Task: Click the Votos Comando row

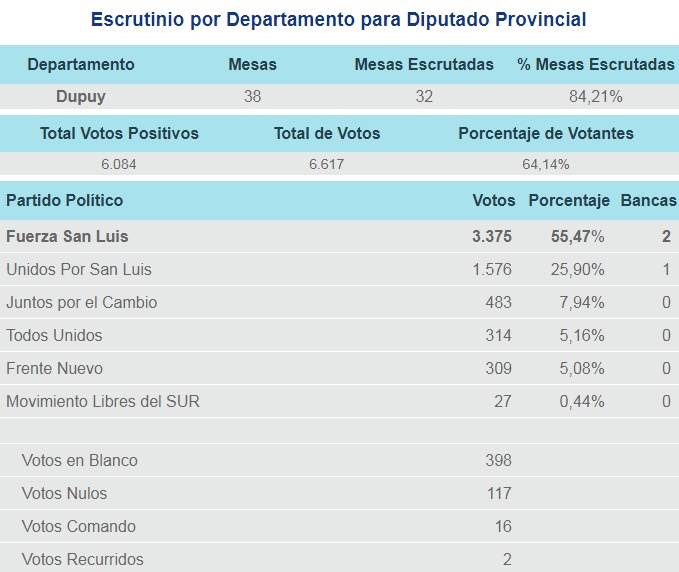Action: coord(340,526)
